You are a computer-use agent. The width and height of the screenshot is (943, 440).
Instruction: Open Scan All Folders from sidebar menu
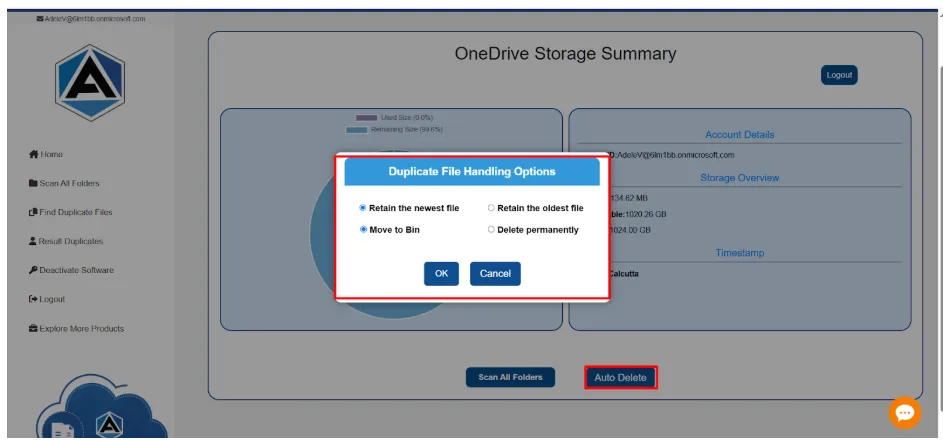pos(69,184)
